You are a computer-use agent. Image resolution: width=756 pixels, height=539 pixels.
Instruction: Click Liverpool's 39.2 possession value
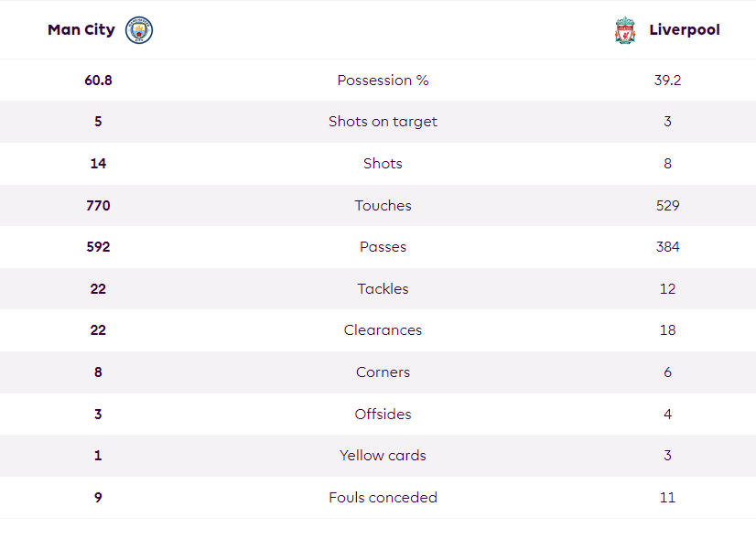tap(667, 80)
